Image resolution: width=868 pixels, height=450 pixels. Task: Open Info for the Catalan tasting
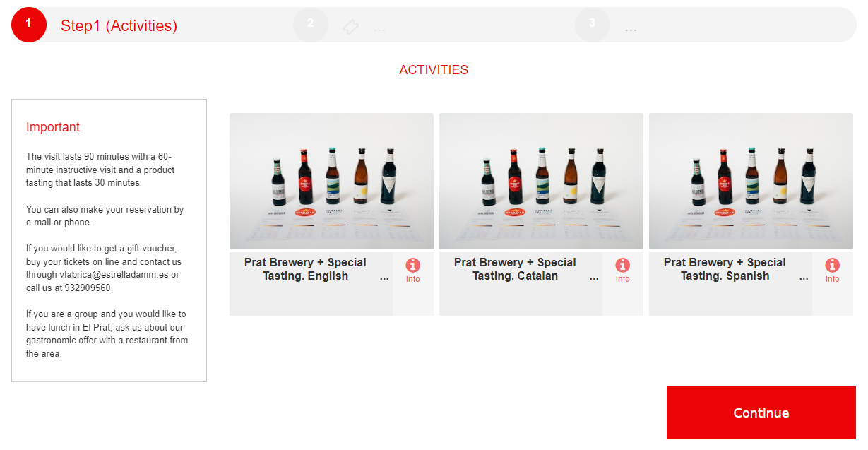[x=622, y=271]
